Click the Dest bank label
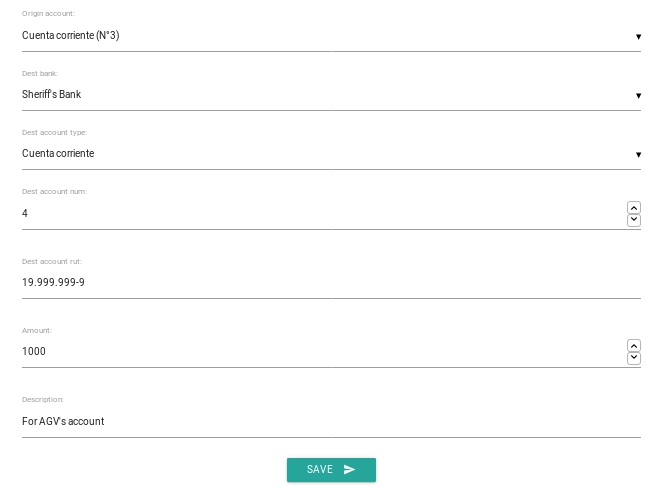655x487 pixels. 40,74
